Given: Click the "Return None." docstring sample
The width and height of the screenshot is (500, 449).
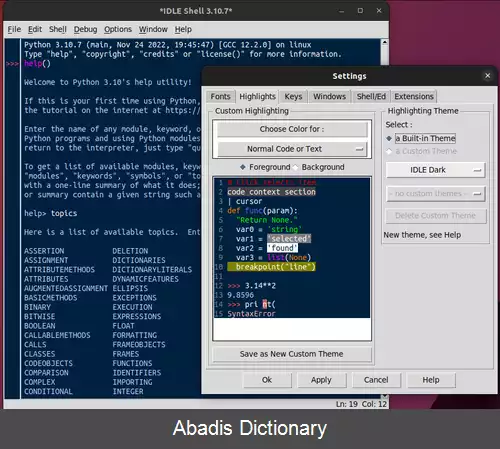Looking at the screenshot, I should point(267,220).
